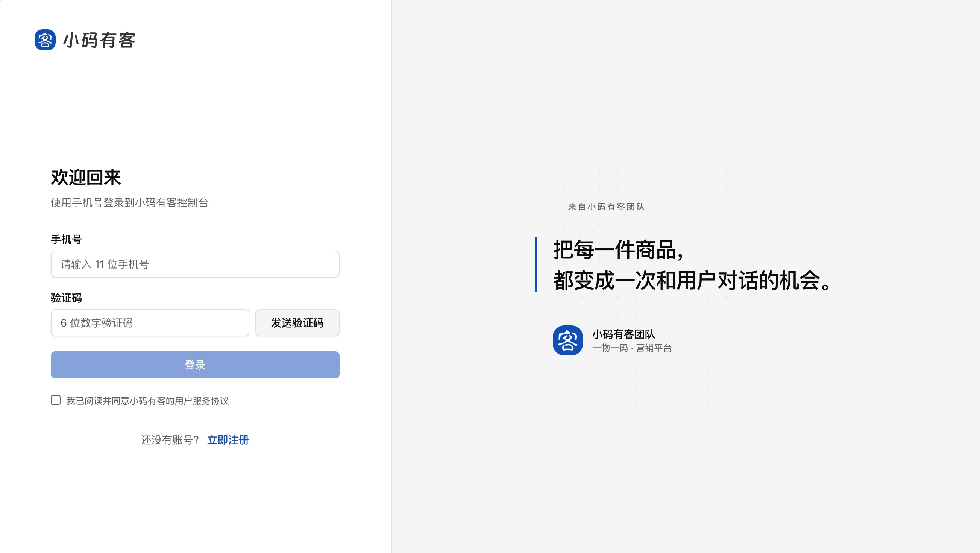Click the 小码有客团队 avatar icon
The width and height of the screenshot is (980, 553).
pos(567,340)
